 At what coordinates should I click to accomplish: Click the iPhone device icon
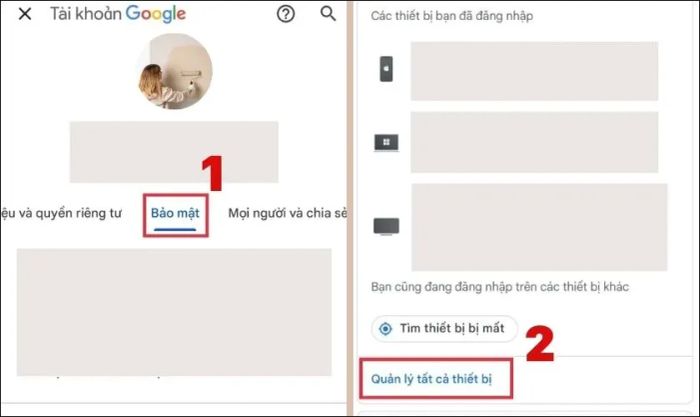tap(386, 69)
